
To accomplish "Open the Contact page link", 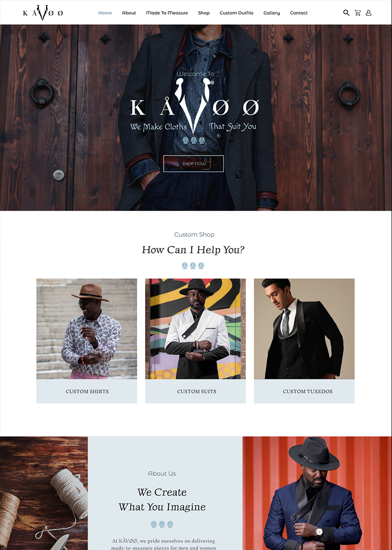I will pyautogui.click(x=299, y=13).
